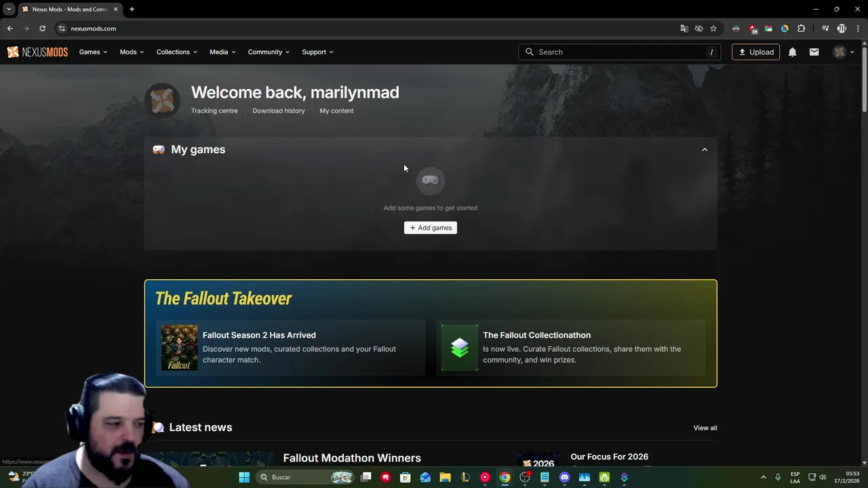Click the Fallout Season 2 poster thumbnail
Viewport: 868px width, 488px height.
pos(179,348)
